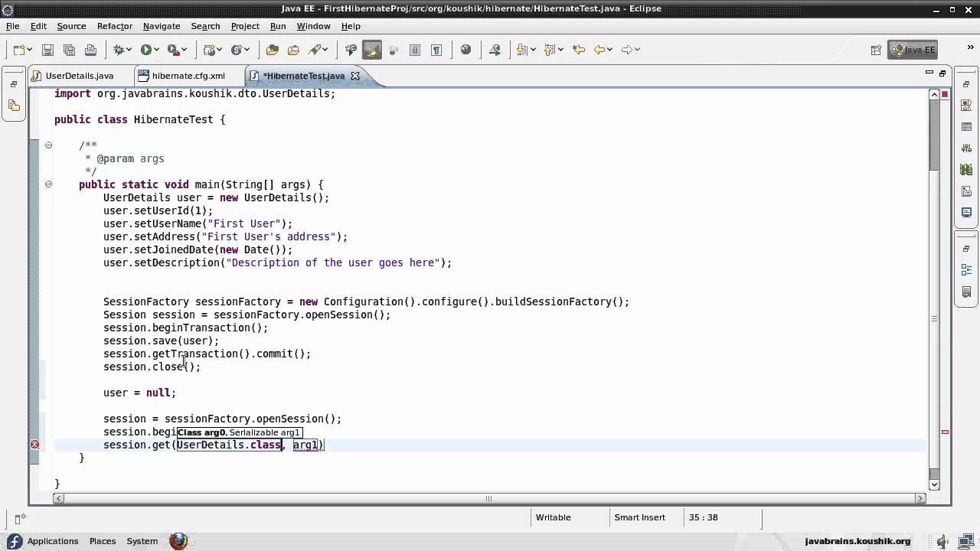Open the Applications menu in panel
This screenshot has height=551, width=980.
pos(52,541)
